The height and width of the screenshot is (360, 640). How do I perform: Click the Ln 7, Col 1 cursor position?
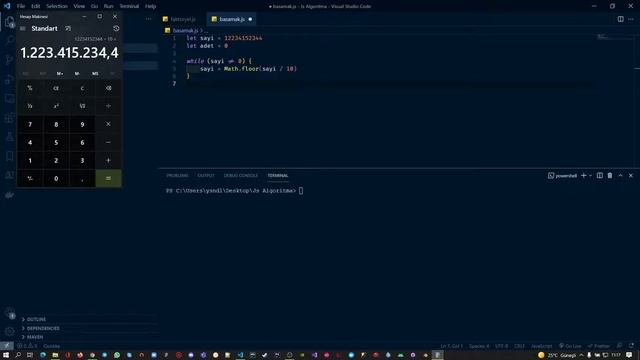[x=451, y=346]
